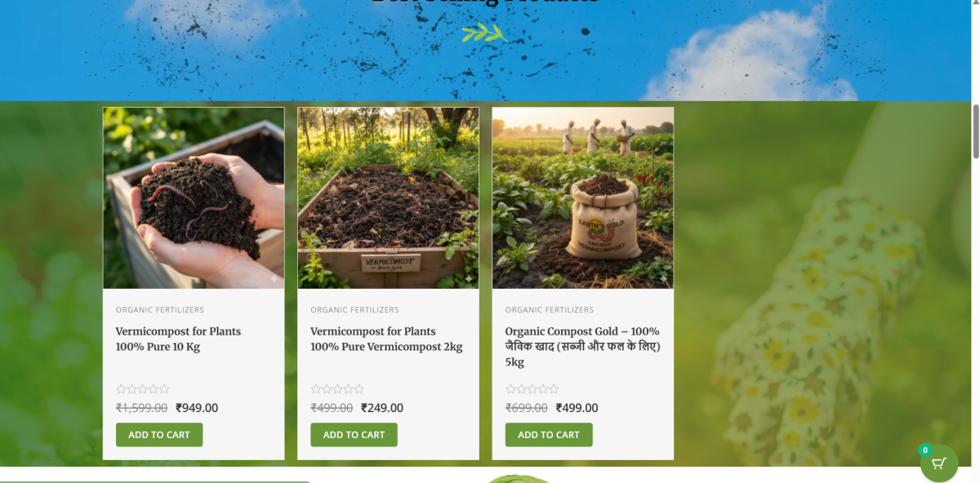The image size is (980, 483).
Task: Add Organic Compost Gold 5kg to cart
Action: point(549,435)
